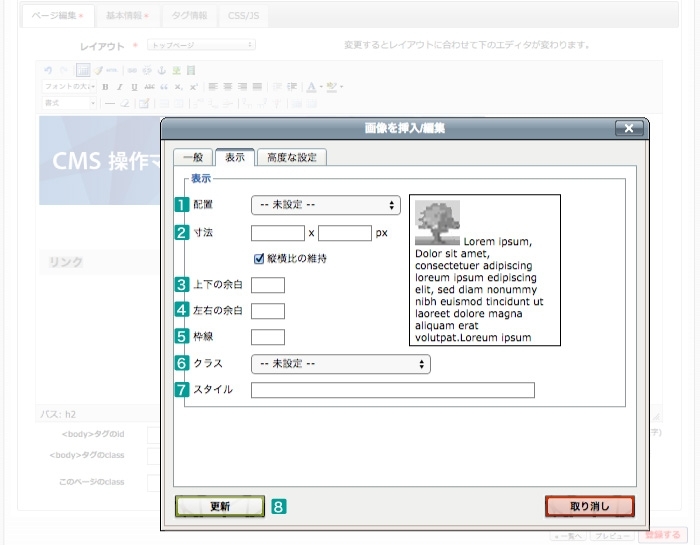Switch to the 一般 tab in dialog
Viewport: 700px width, 545px height.
pos(193,157)
